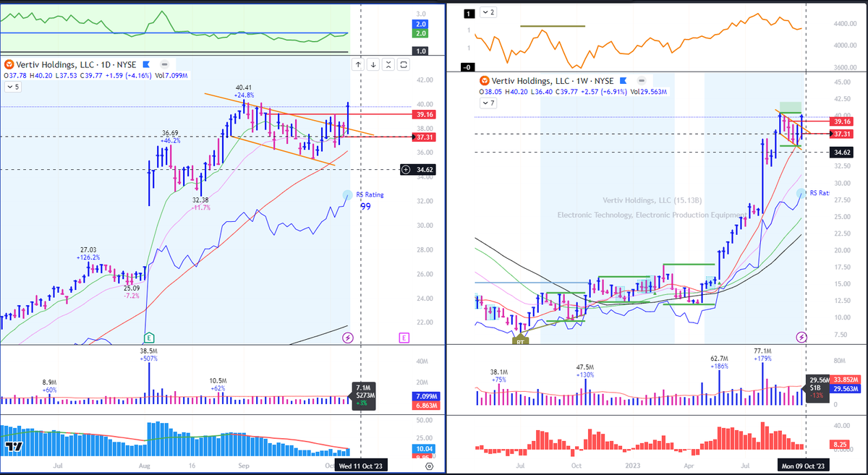This screenshot has width=868, height=475.
Task: Click 33.852M volume label on weekly chart
Action: point(846,379)
